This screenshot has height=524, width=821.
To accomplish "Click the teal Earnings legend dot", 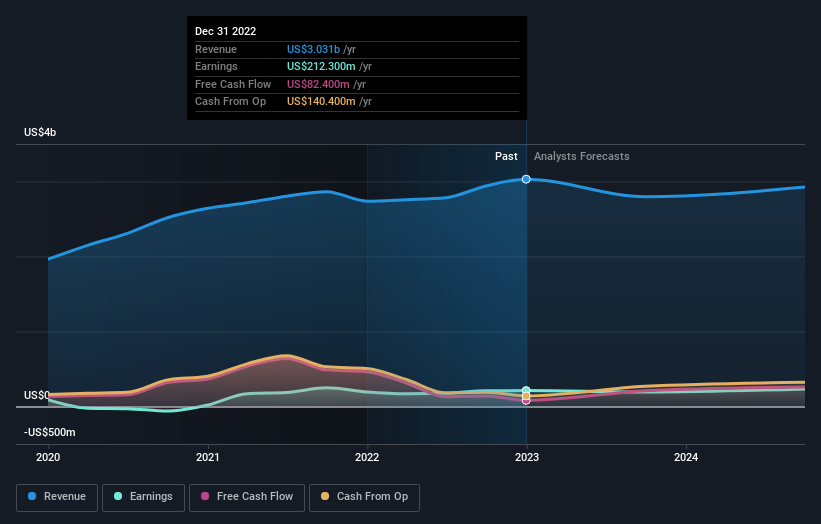I will 118,496.
